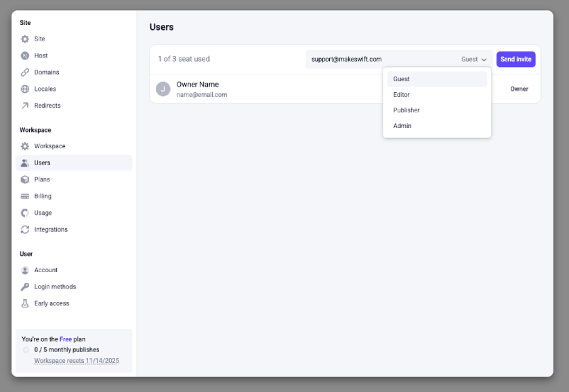Click the Workspace gear icon
The image size is (569, 392).
click(x=26, y=146)
